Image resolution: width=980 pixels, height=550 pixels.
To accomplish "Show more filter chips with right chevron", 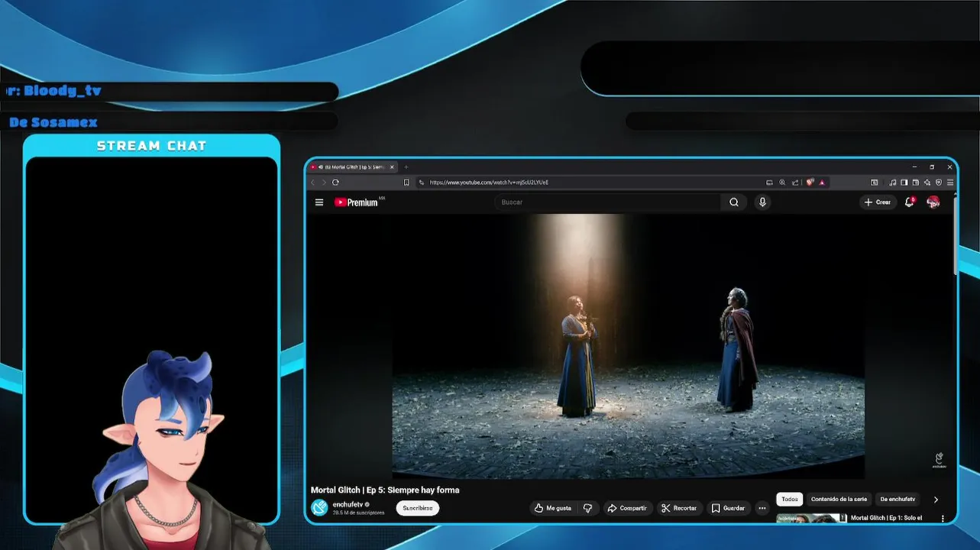I will tap(936, 500).
